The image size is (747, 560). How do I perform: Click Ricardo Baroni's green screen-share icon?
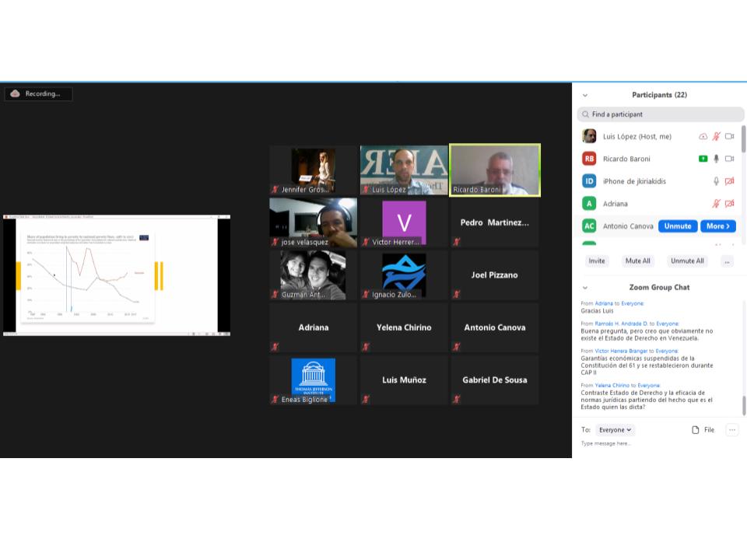[703, 159]
